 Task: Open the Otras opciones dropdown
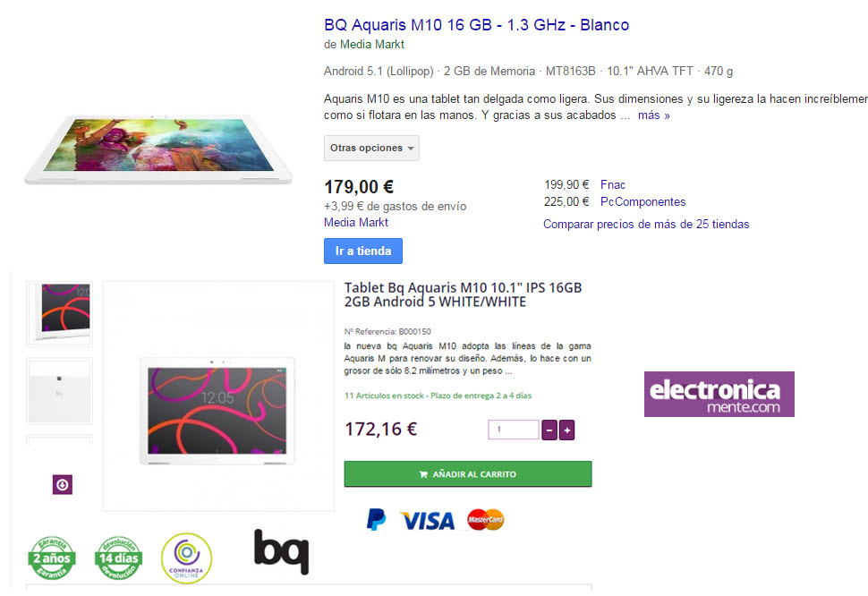tap(371, 148)
